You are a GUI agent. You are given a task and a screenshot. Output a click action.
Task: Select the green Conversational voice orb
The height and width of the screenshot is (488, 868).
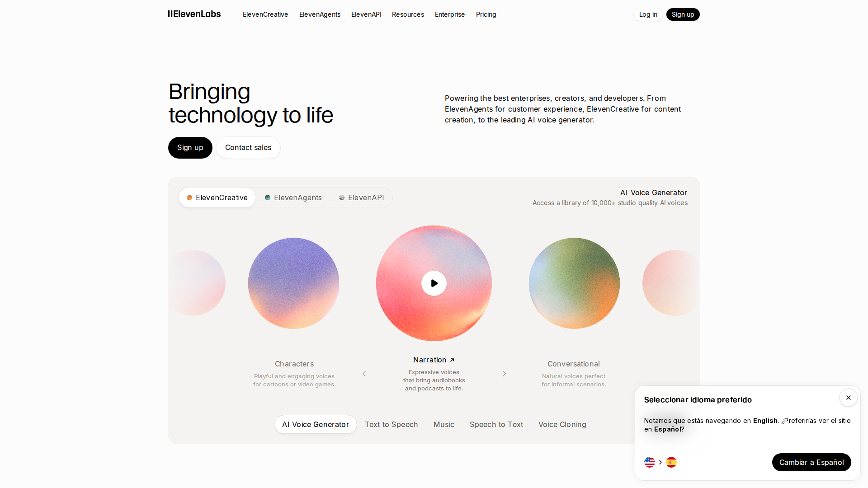click(x=574, y=283)
